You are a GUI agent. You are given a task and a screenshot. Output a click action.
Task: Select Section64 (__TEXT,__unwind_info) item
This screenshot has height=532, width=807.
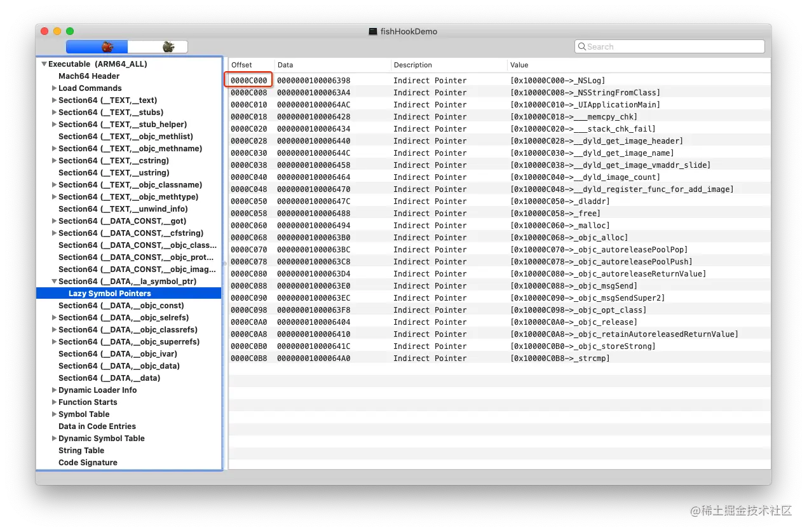123,209
